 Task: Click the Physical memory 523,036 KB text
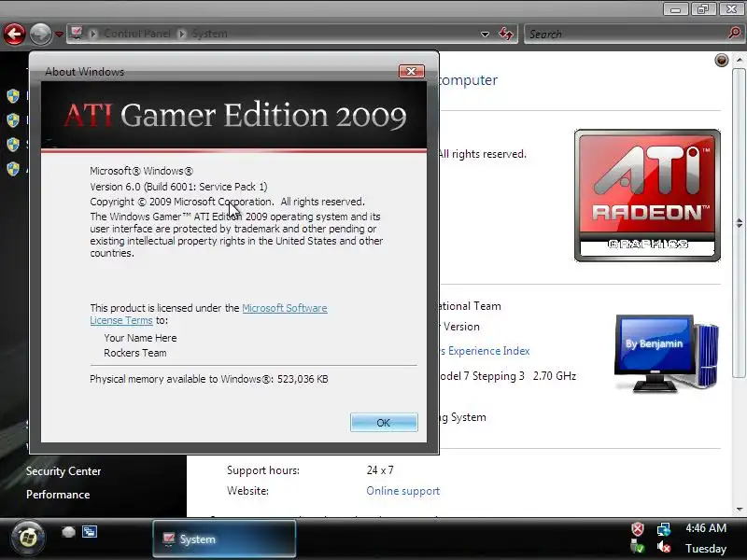click(x=208, y=379)
